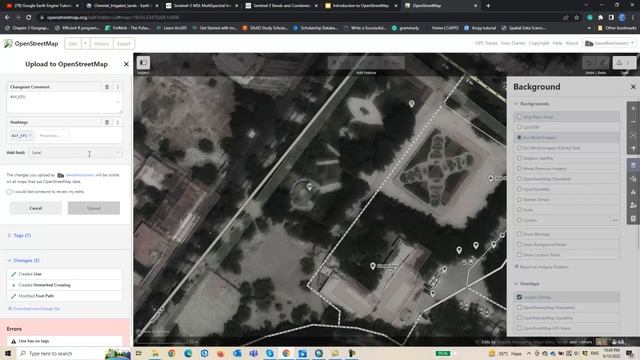Select 'Modified Foot Path' change entry
The height and width of the screenshot is (360, 640).
point(65,296)
